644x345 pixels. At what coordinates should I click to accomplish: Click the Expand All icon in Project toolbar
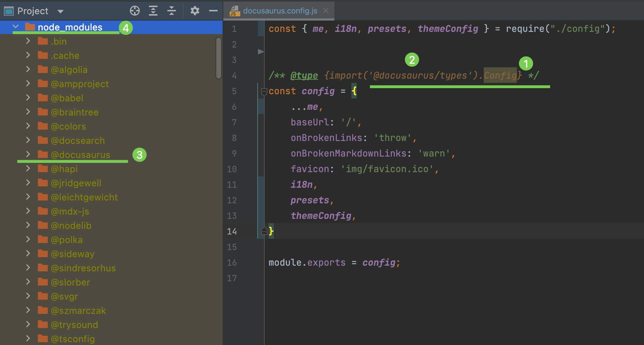tap(153, 11)
